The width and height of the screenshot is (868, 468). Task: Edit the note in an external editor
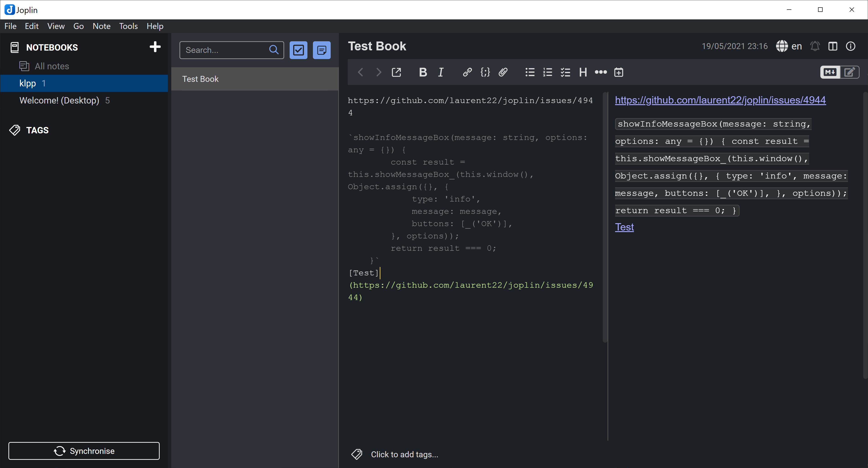coord(396,72)
